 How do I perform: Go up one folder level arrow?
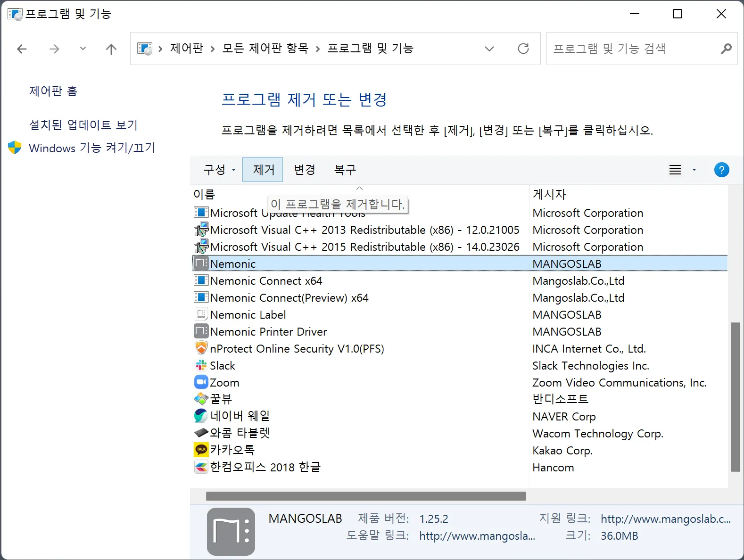pyautogui.click(x=111, y=49)
